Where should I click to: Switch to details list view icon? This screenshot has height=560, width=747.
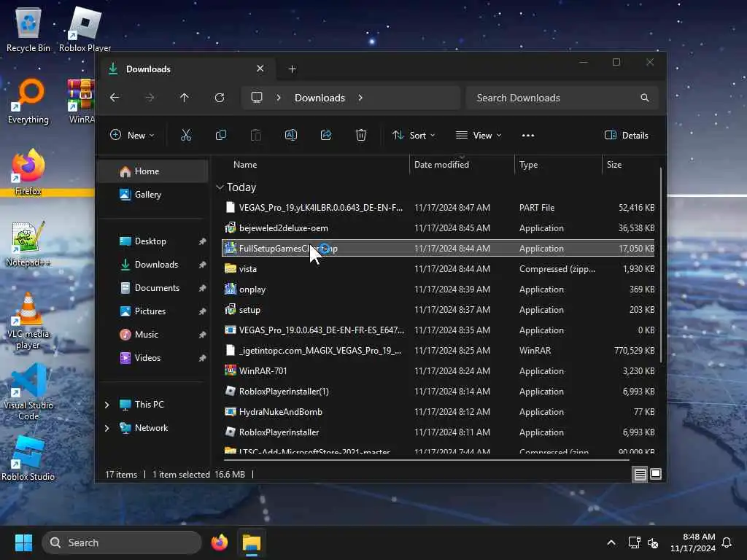640,474
